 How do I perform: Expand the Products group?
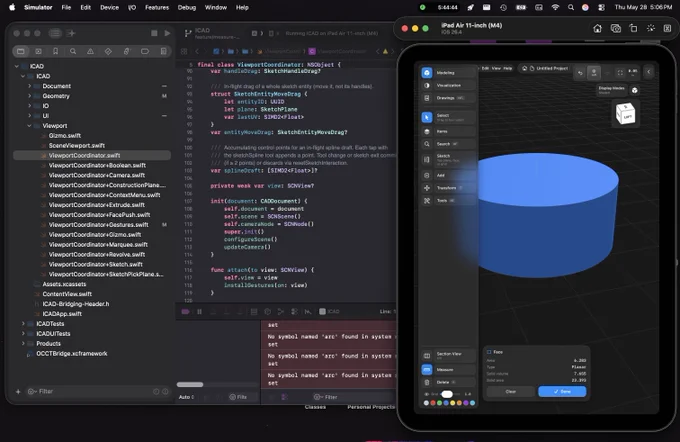click(23, 344)
